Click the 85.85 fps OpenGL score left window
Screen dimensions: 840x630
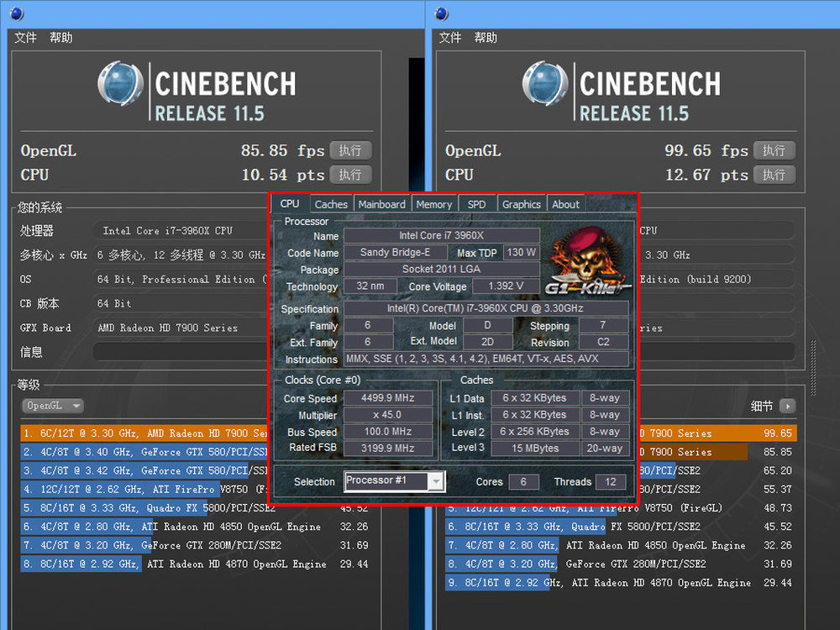[x=282, y=150]
